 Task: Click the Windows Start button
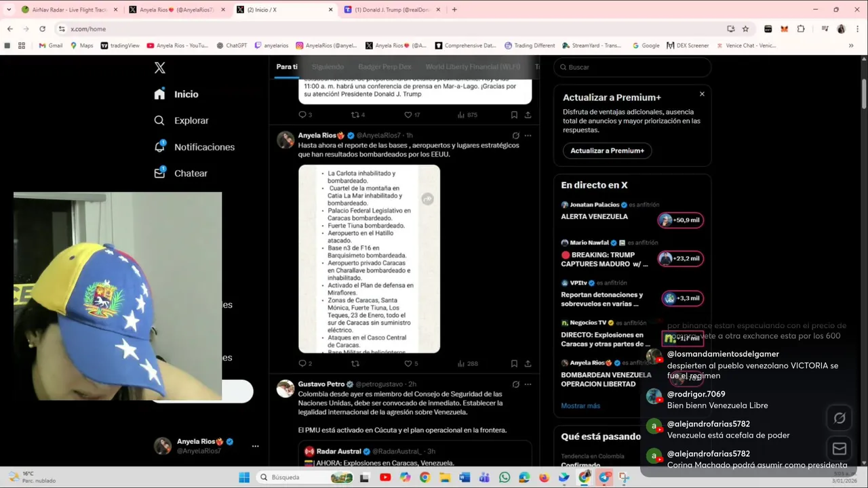pos(244,477)
